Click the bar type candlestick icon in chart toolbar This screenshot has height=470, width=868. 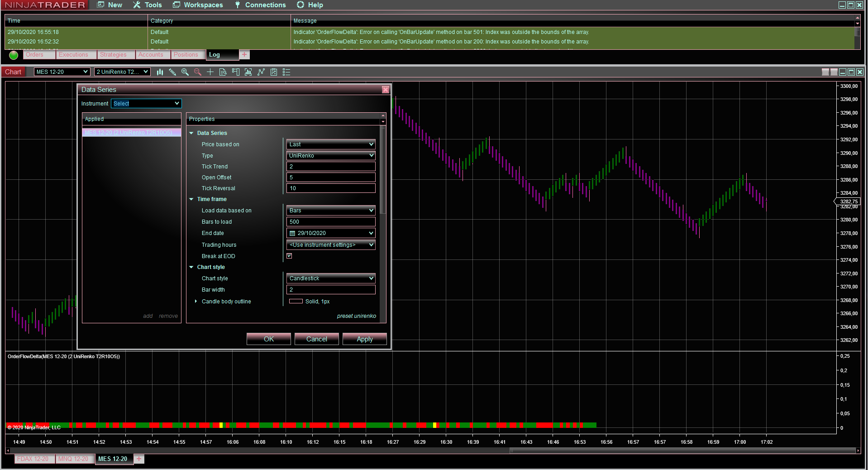coord(160,72)
